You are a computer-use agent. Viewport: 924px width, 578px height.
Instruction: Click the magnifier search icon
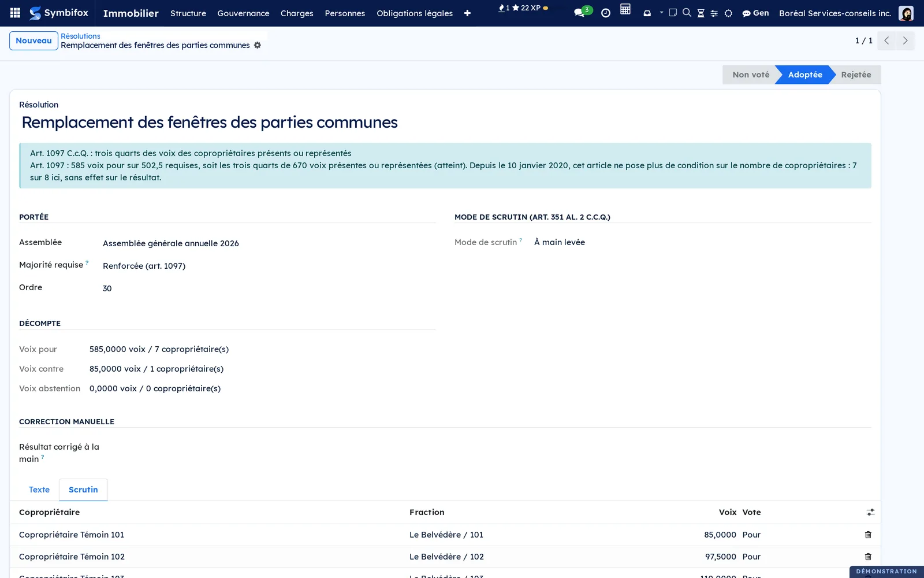click(x=687, y=13)
